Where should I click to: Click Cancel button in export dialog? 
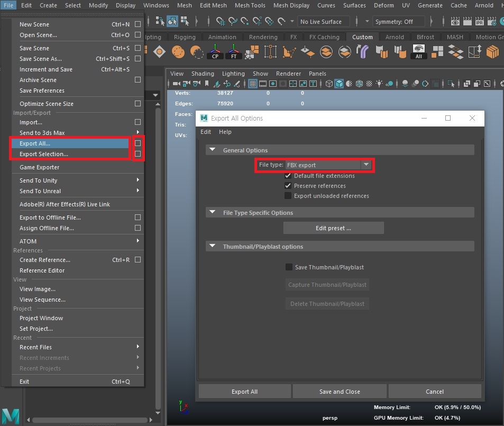pos(435,391)
